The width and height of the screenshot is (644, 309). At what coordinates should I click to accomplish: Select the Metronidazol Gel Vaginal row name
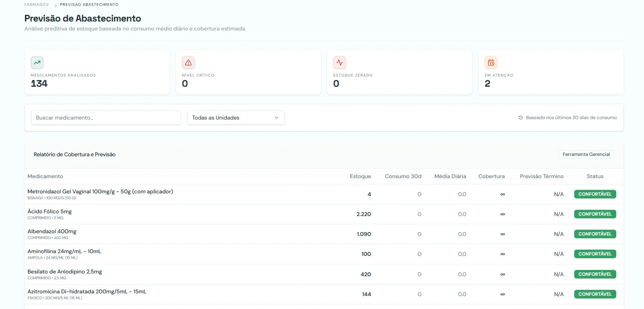click(x=100, y=192)
